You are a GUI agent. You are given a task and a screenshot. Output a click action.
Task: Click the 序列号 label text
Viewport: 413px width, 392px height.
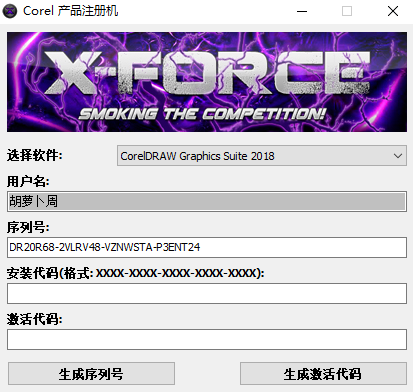28,227
